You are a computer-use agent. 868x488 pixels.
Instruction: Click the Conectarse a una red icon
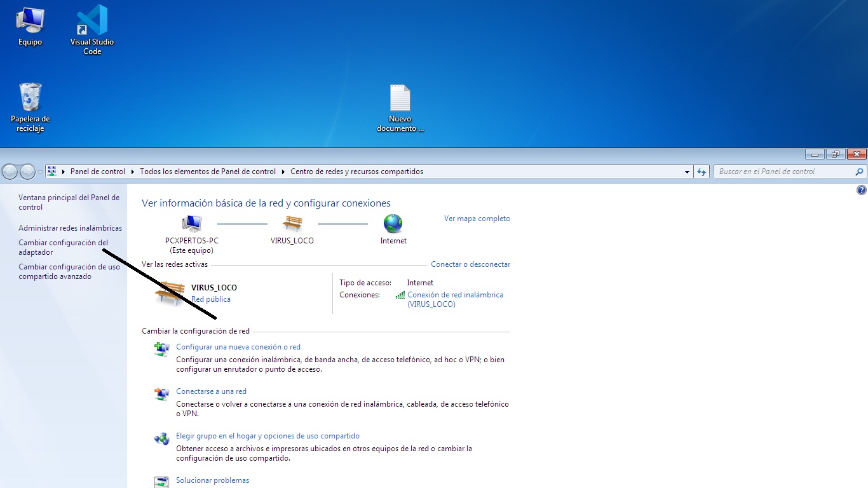(161, 393)
